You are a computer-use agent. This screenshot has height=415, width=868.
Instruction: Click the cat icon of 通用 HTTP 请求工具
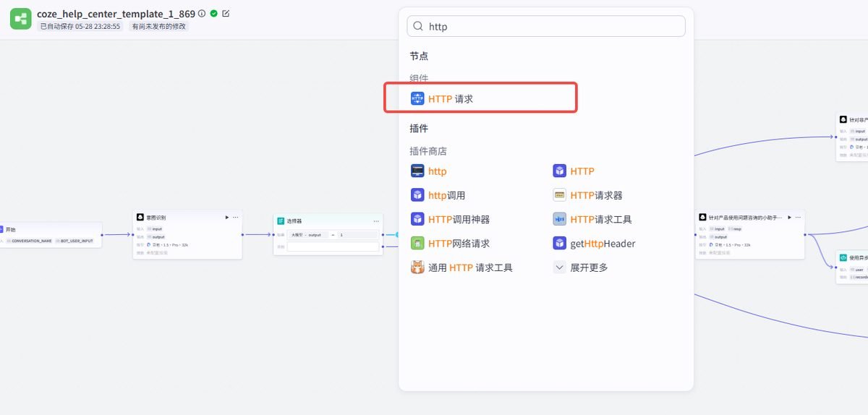coord(417,268)
